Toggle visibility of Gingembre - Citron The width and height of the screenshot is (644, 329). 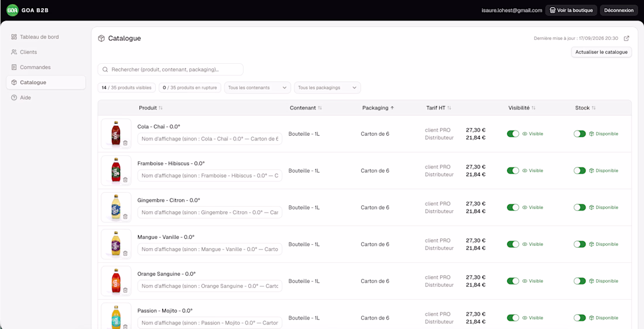[513, 207]
